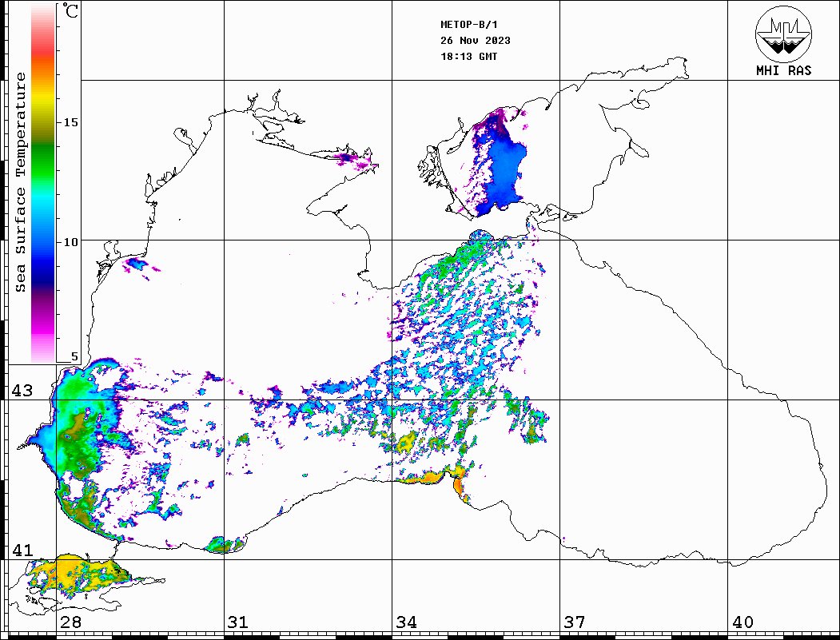
Task: Click the date '26 Nov 2023'
Action: pos(476,41)
